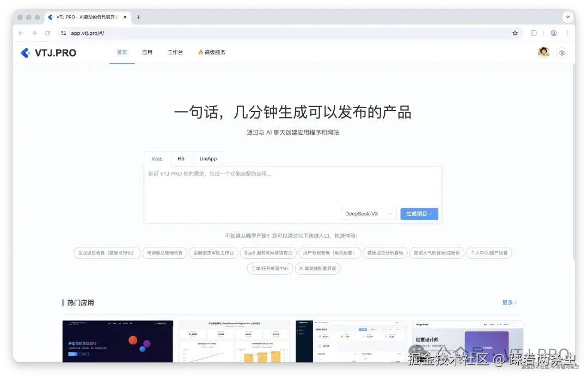The image size is (588, 378).
Task: Reload the page using the refresh icon
Action: point(48,33)
